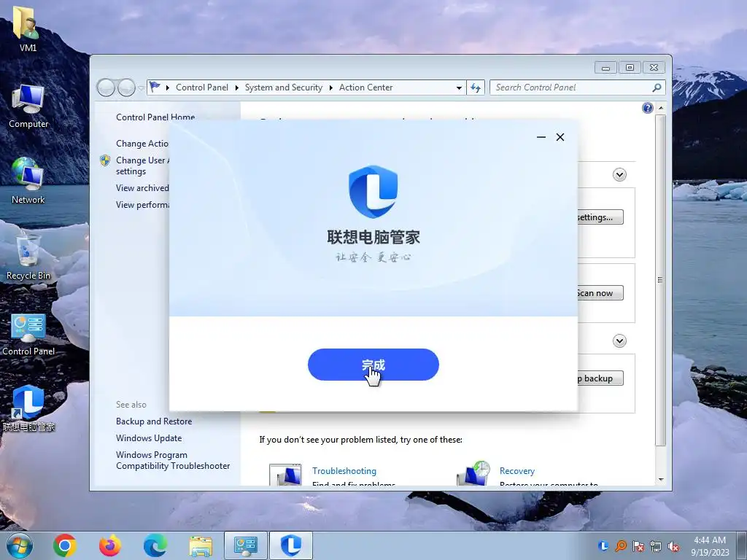Click the Action Center flag in address bar
This screenshot has height=560, width=747.
point(155,87)
